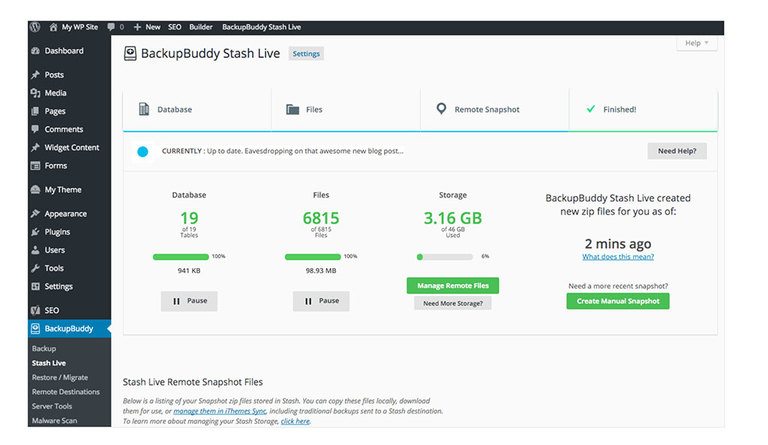Click the 2 mins ago text
768x445 pixels.
tap(618, 243)
